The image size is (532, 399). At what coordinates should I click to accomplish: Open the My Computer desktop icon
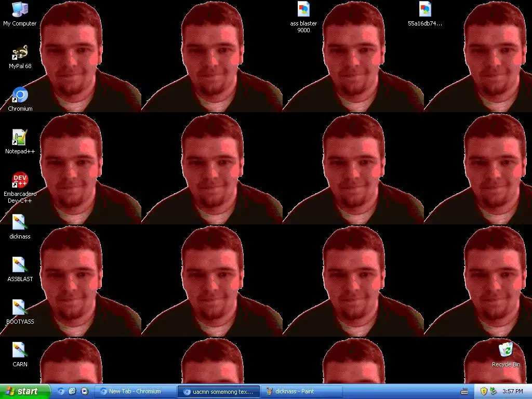[20, 14]
